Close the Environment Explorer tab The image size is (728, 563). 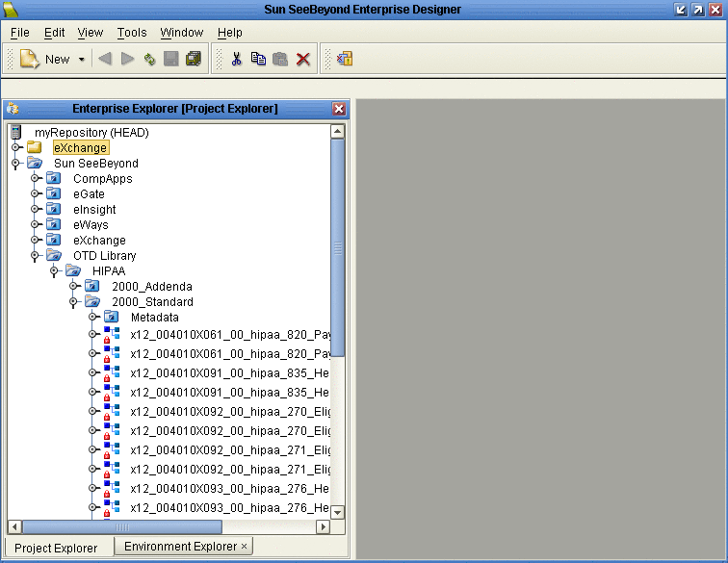[244, 547]
